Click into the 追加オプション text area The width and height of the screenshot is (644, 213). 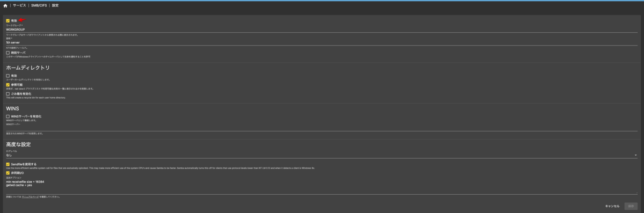click(x=322, y=187)
